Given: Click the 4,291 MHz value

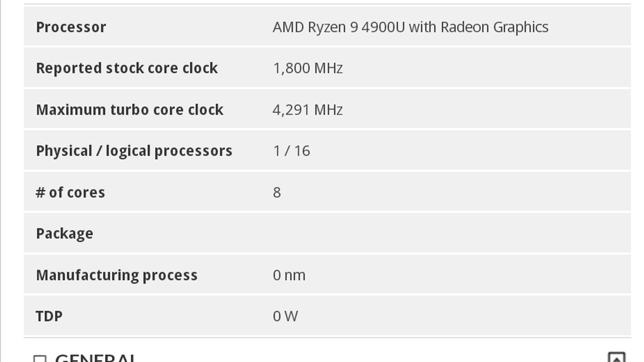Looking at the screenshot, I should click(x=308, y=110).
